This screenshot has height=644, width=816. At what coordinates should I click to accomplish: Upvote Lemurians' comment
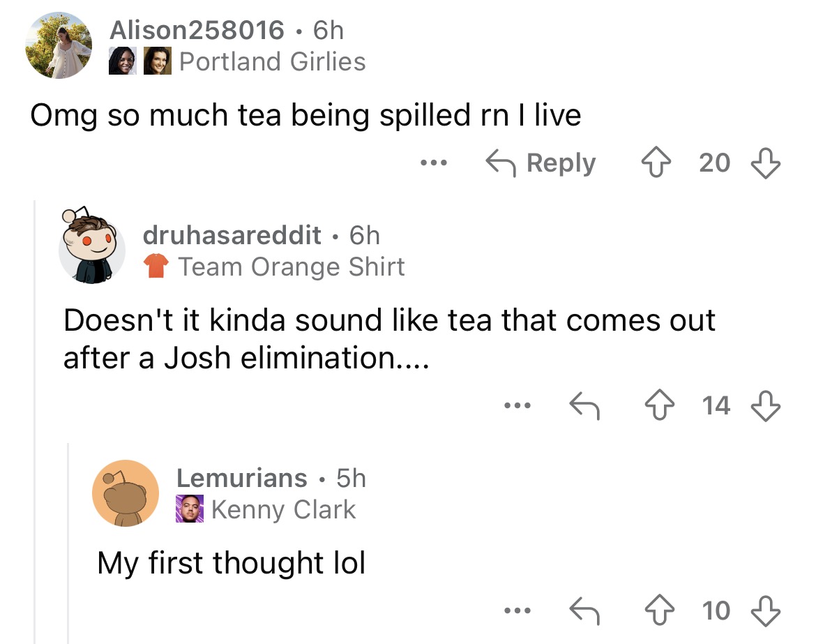tap(659, 610)
